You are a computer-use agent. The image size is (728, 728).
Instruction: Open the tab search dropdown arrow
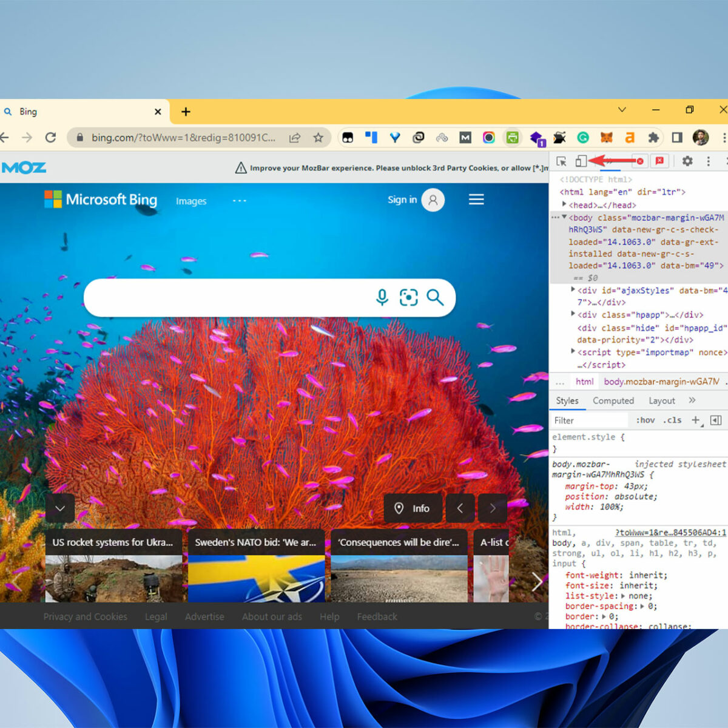(x=622, y=110)
